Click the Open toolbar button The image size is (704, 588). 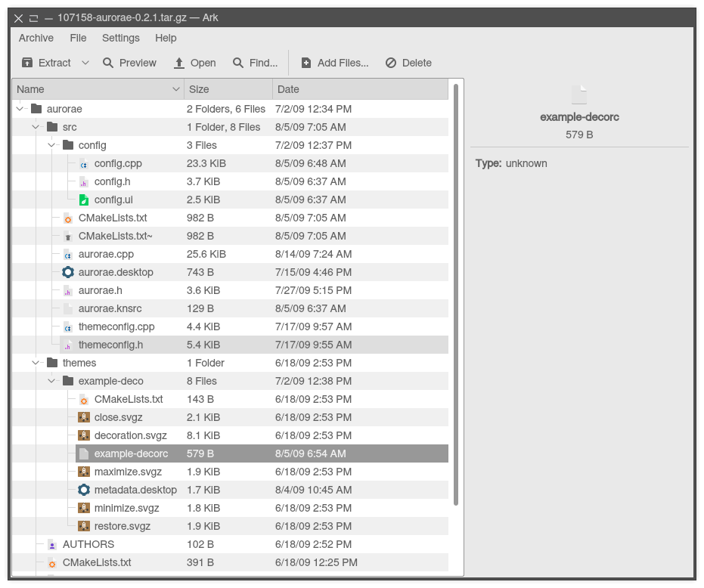pos(195,63)
